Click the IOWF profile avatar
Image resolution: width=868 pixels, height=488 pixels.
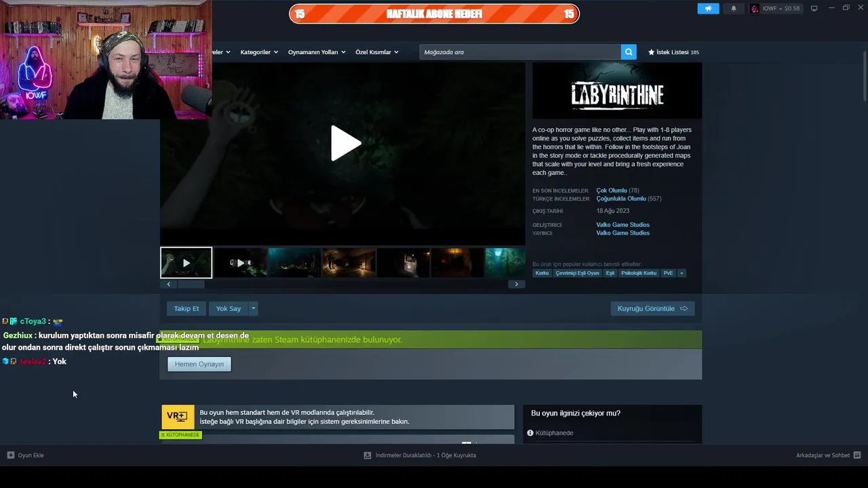coord(755,8)
